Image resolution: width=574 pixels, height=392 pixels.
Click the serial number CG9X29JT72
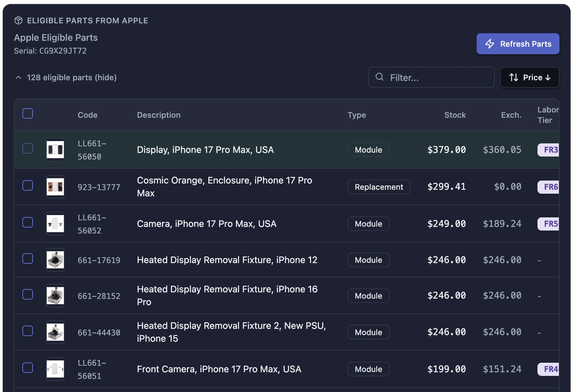coord(63,51)
